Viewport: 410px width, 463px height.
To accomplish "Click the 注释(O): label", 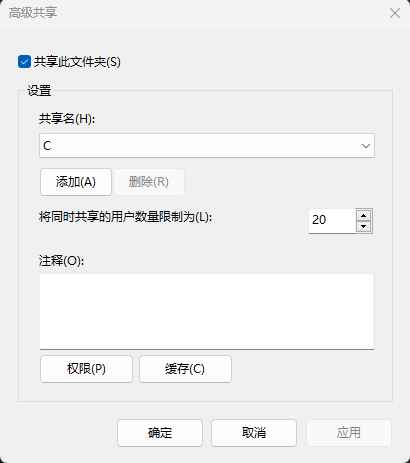I will tap(61, 261).
